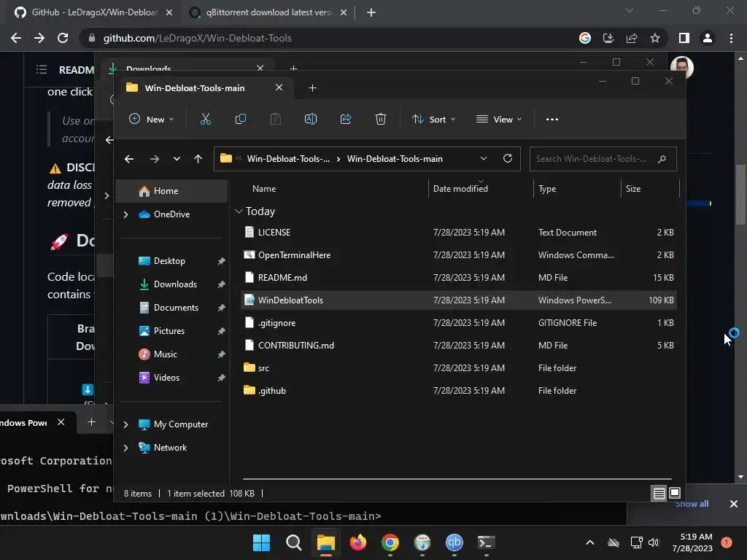Open the Sort dropdown
This screenshot has width=747, height=560.
point(433,119)
